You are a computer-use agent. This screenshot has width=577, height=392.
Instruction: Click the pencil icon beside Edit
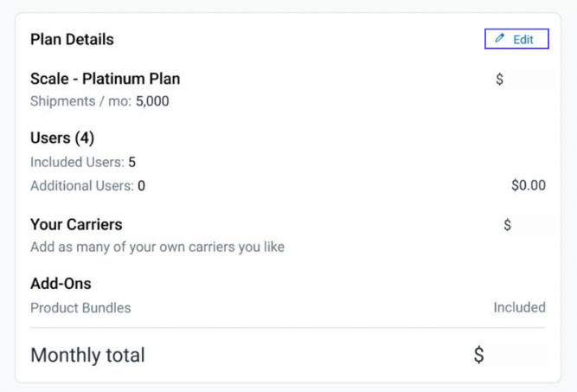500,39
